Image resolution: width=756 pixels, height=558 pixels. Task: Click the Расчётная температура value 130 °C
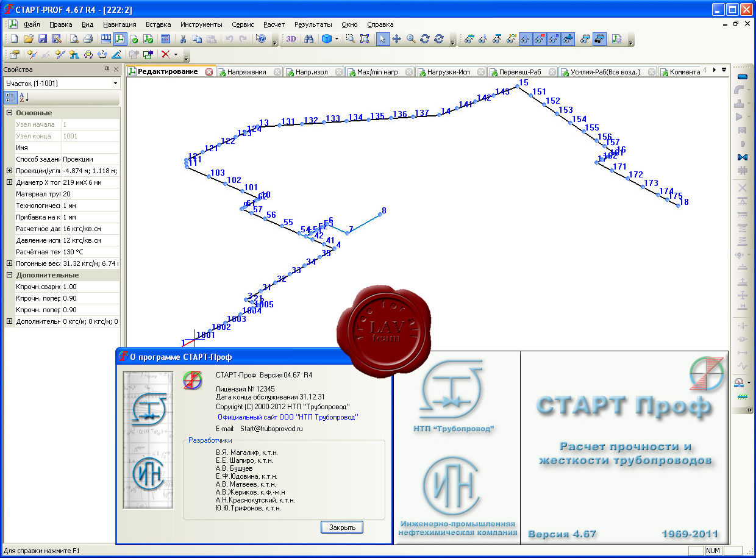[x=91, y=252]
